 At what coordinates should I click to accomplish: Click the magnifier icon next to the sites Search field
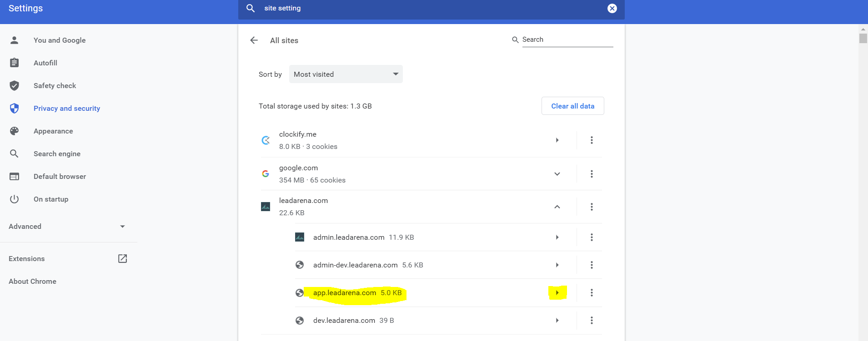[515, 40]
